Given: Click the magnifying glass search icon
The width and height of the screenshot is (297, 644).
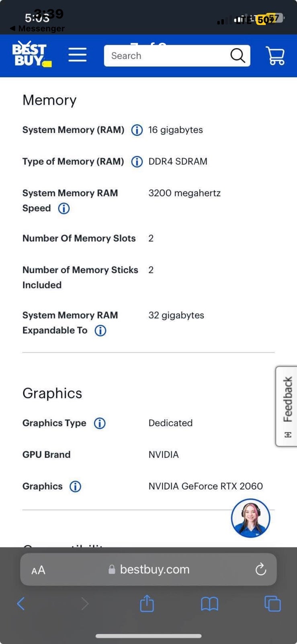Looking at the screenshot, I should (x=238, y=56).
